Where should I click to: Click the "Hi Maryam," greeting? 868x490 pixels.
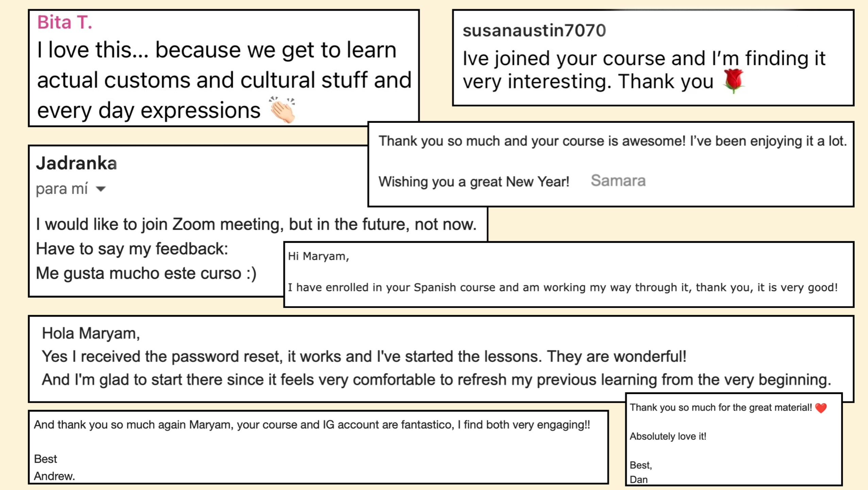pos(318,256)
